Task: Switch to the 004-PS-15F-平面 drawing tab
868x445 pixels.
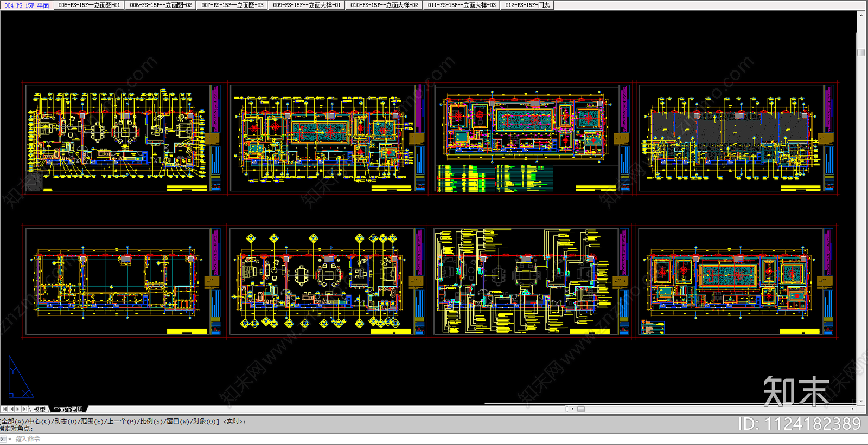Action: coord(27,5)
